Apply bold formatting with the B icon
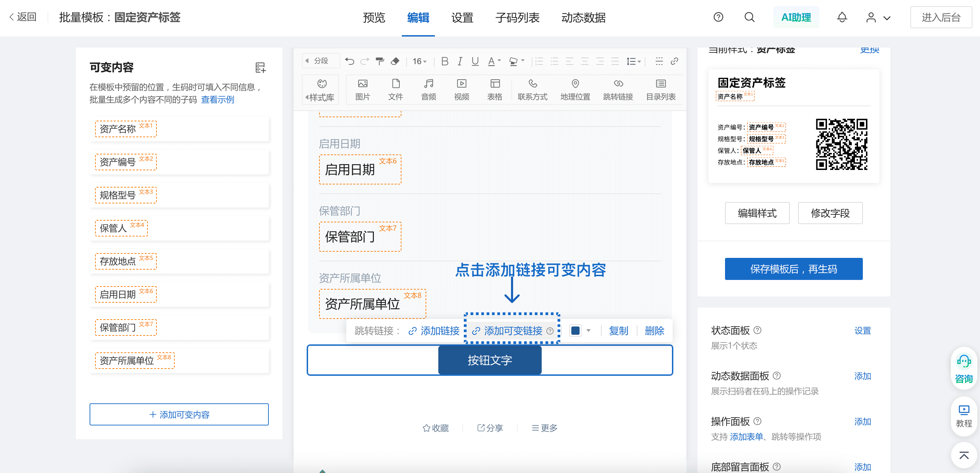The image size is (980, 473). (445, 61)
